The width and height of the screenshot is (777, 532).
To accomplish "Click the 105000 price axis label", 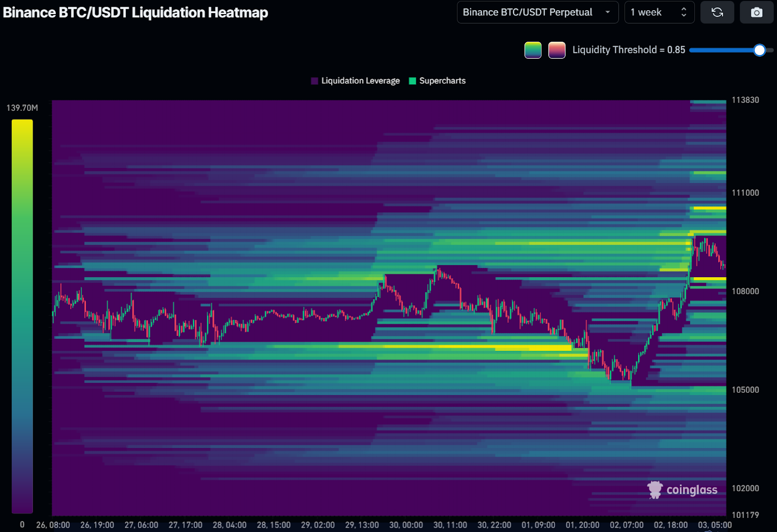I will click(745, 390).
